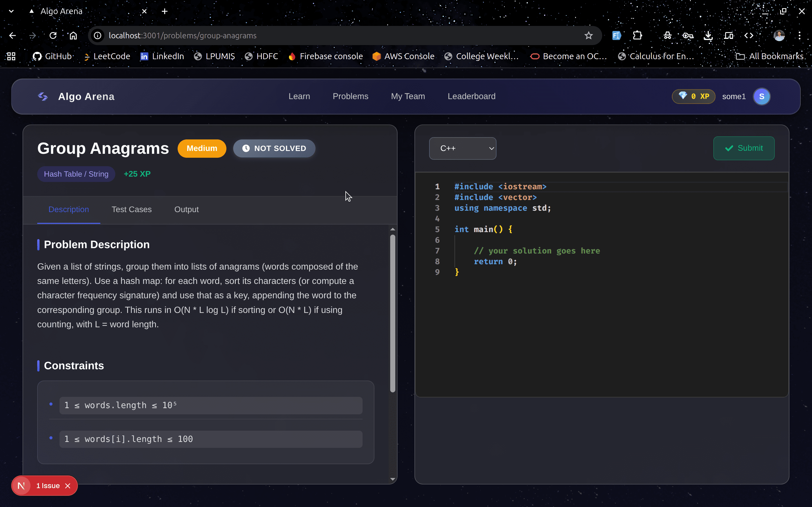Open the AWS Console bookmark
The width and height of the screenshot is (812, 507).
pyautogui.click(x=403, y=56)
